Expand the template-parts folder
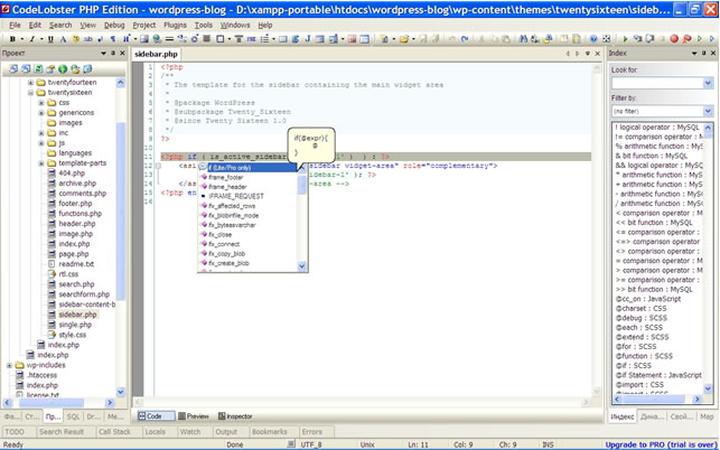 coord(41,163)
